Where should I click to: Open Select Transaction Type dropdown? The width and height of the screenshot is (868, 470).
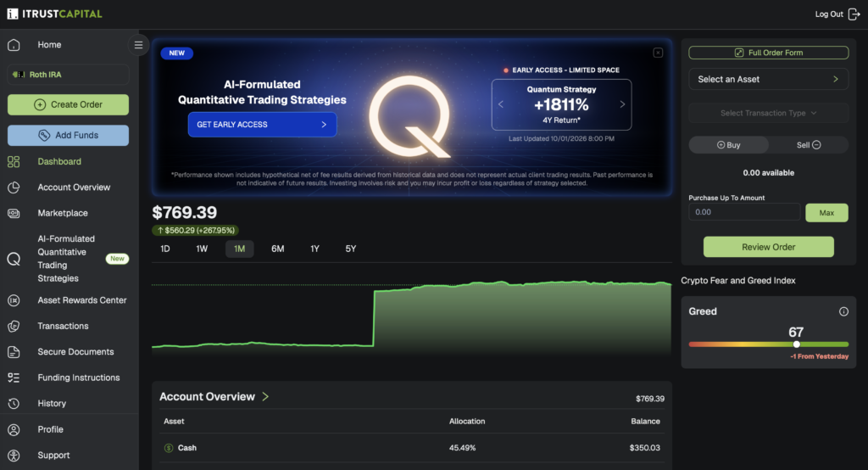(x=768, y=113)
